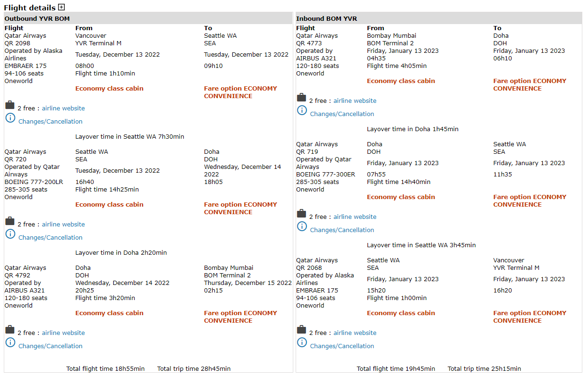588x376 pixels.
Task: Open airline website link for Doha to Bombay flight
Action: (63, 333)
